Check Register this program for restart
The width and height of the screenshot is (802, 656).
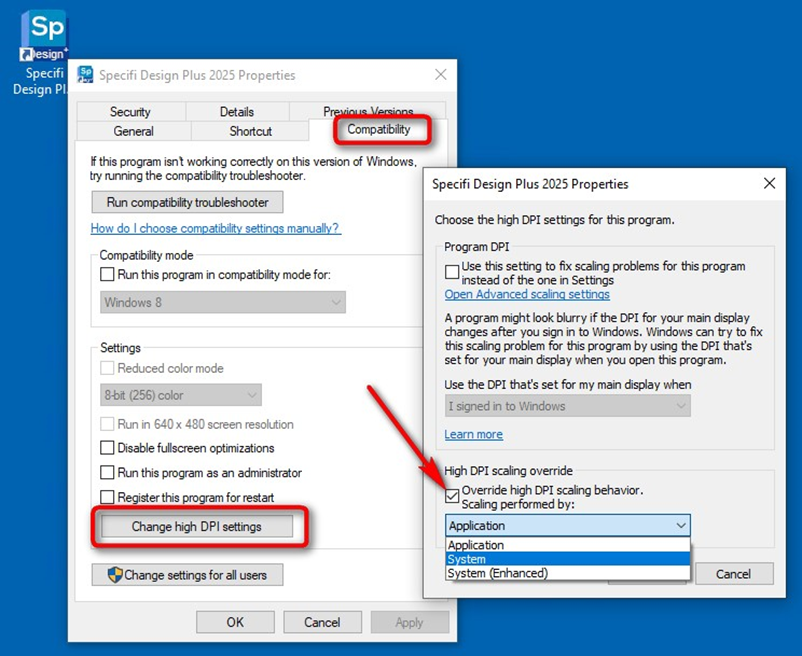click(x=107, y=497)
